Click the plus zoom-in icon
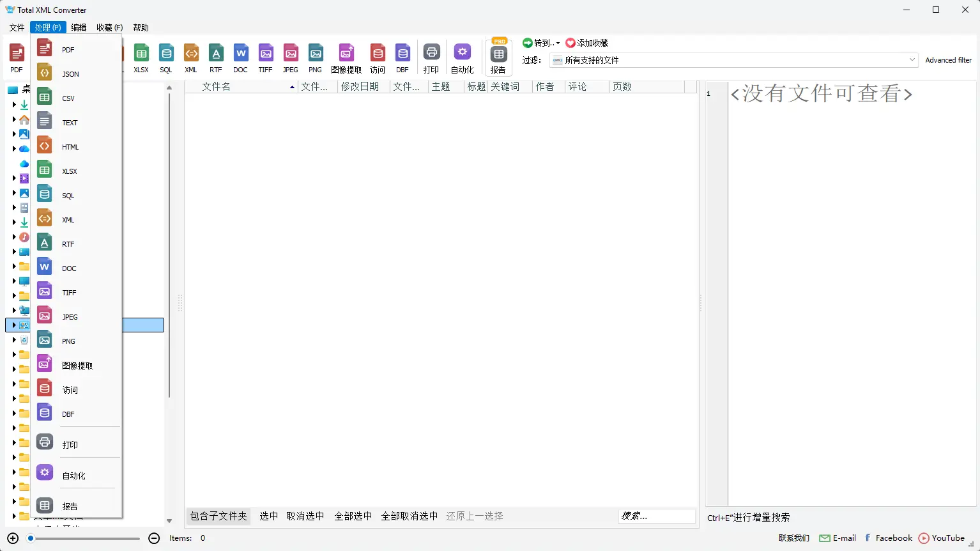Viewport: 980px width, 551px height. click(13, 538)
